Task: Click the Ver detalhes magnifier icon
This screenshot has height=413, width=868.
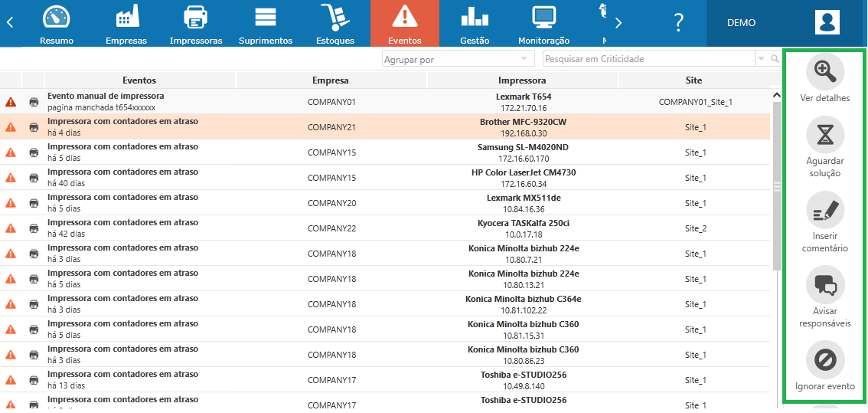Action: coord(824,71)
